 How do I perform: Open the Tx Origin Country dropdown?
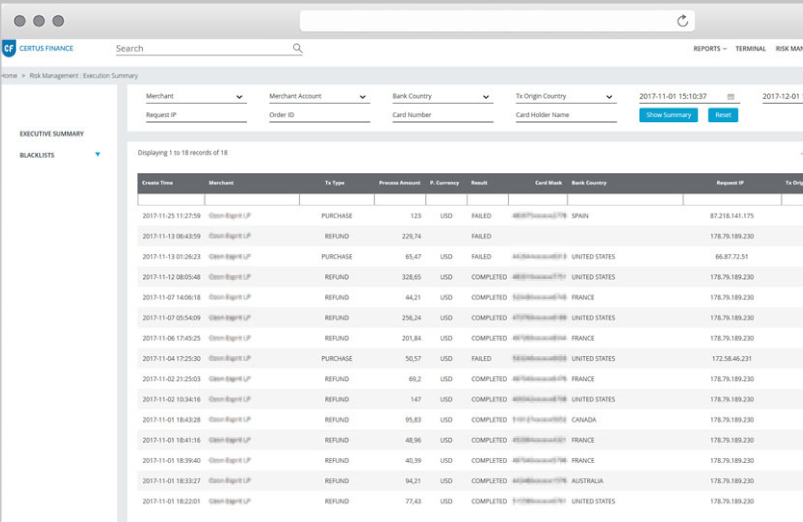565,96
